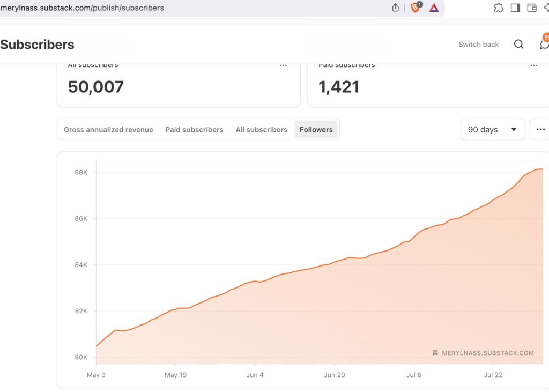Open the Brave Rewards triangle icon

click(x=434, y=8)
